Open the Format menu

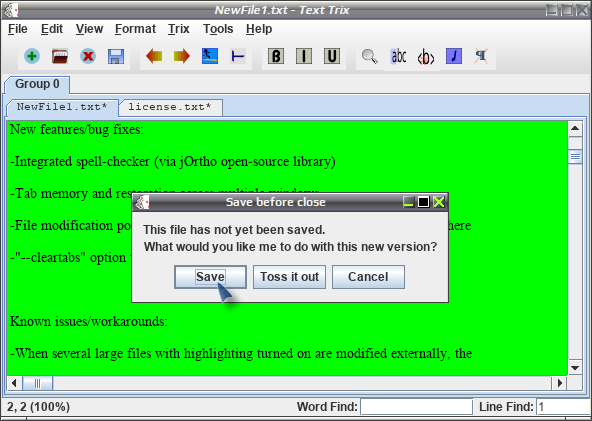click(135, 29)
